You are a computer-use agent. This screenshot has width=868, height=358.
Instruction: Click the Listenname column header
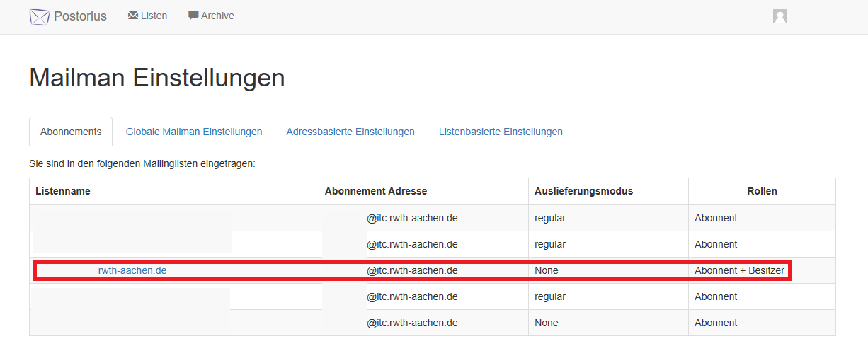tap(63, 191)
